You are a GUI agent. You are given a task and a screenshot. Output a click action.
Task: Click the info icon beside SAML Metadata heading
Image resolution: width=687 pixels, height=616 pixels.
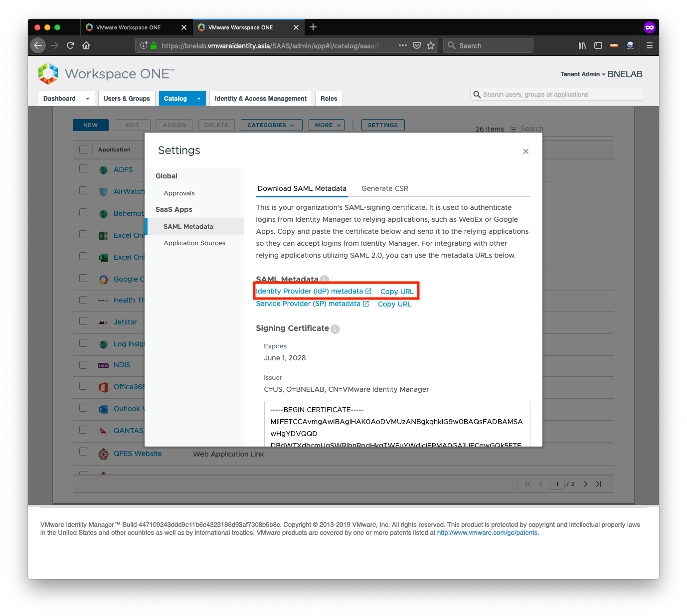click(x=325, y=280)
